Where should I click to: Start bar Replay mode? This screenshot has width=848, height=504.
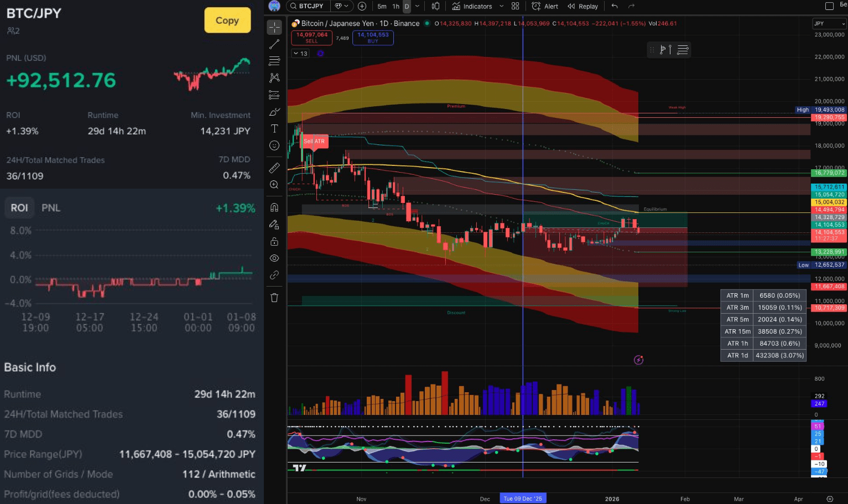583,7
